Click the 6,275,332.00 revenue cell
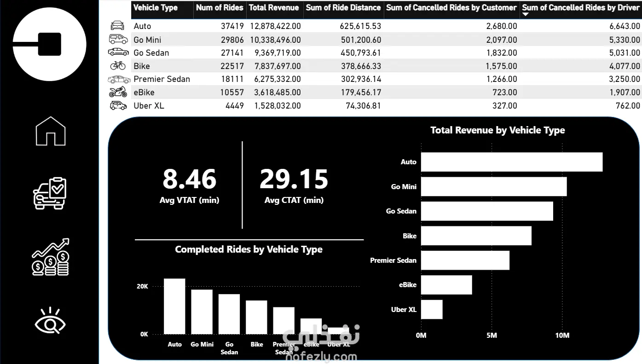The width and height of the screenshot is (642, 364). click(278, 79)
